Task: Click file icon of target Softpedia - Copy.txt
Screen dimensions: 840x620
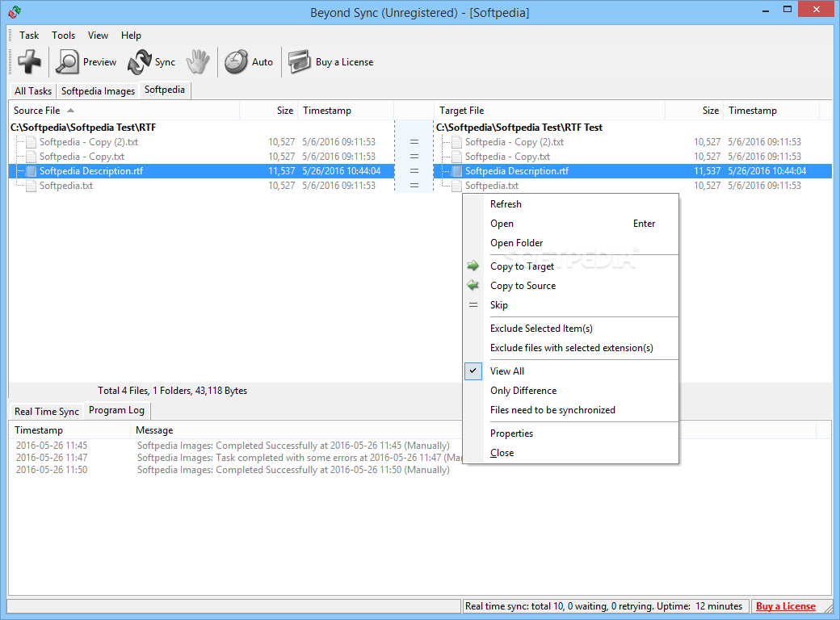Action: [x=456, y=157]
